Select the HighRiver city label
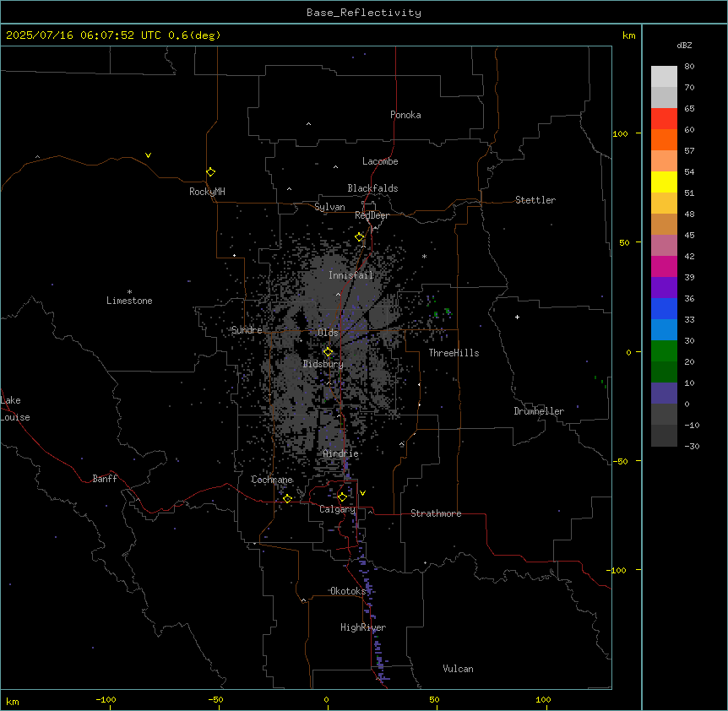The image size is (728, 711). click(x=363, y=627)
